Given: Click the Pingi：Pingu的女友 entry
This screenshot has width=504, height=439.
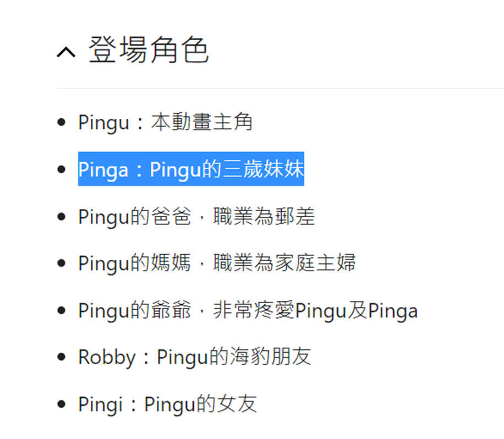Looking at the screenshot, I should [167, 404].
